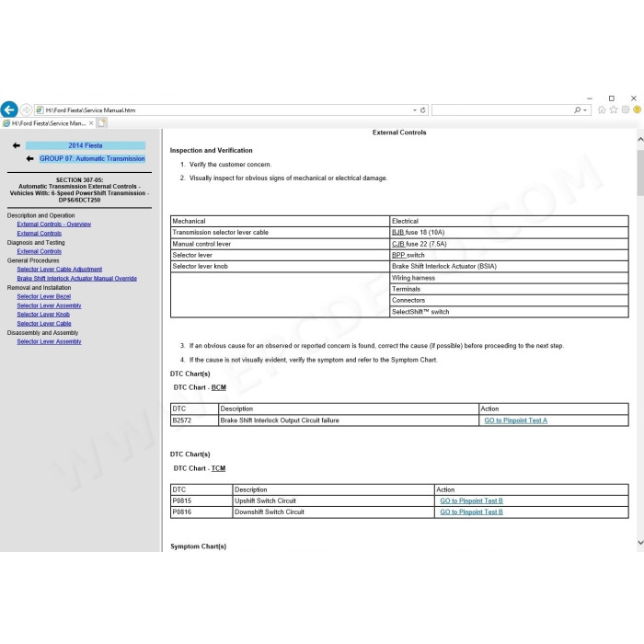Close the Service Manual tab
The width and height of the screenshot is (644, 644).
[x=91, y=122]
